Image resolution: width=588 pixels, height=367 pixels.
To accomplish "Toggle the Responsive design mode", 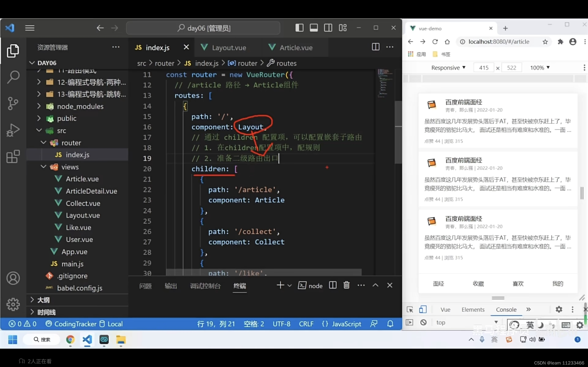I will (422, 309).
